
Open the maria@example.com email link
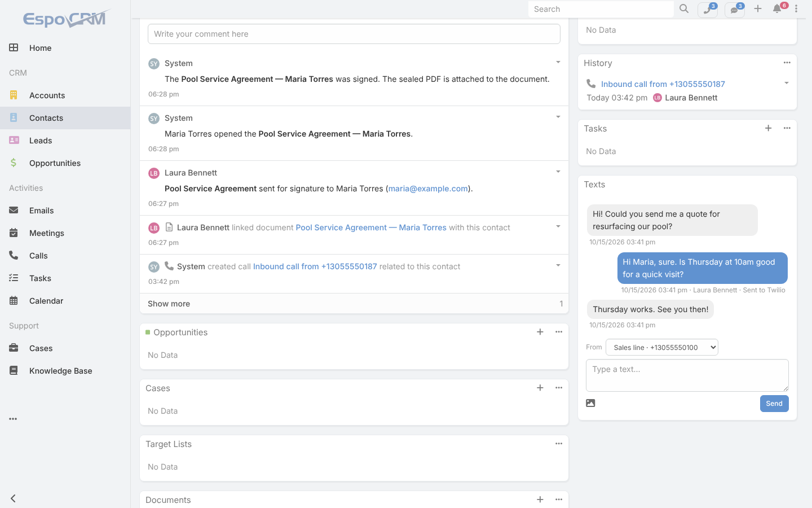tap(428, 189)
